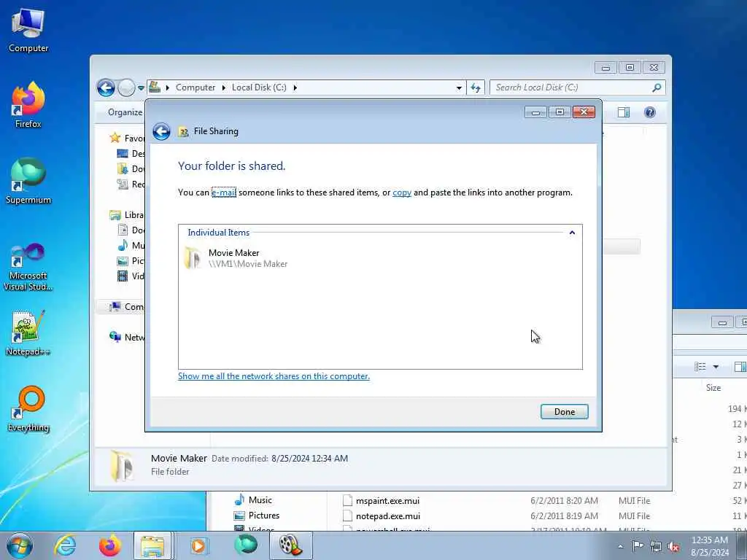Open Explorer help with the question icon
Screen dimensions: 747x560
click(650, 112)
